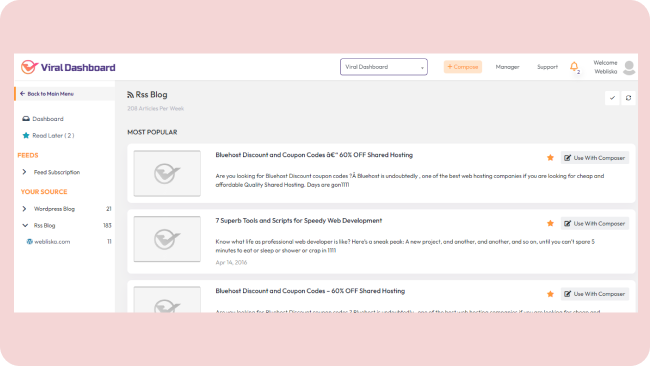Image resolution: width=650 pixels, height=366 pixels.
Task: Click the 208 Articles Per Week text
Action: pos(155,109)
